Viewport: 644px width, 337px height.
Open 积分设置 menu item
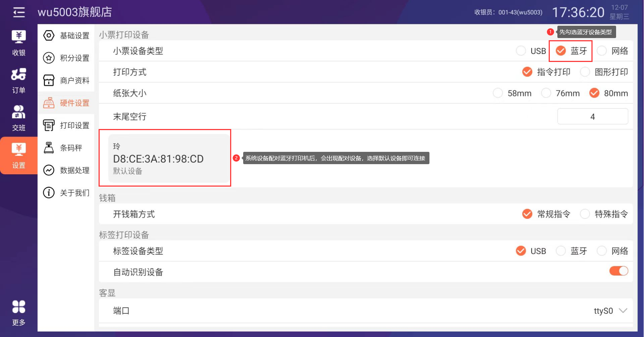(x=66, y=58)
